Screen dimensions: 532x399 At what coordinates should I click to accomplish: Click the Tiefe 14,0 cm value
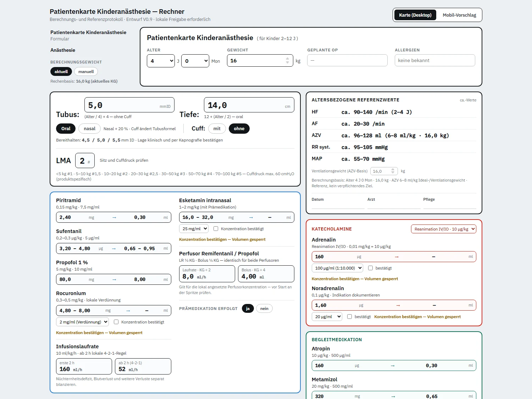point(249,105)
